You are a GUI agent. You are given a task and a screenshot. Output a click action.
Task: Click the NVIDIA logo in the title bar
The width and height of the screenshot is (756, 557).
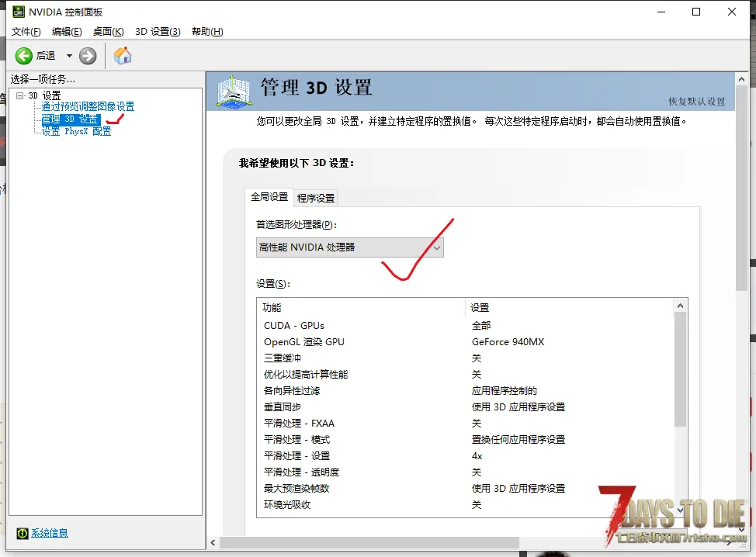[17, 12]
